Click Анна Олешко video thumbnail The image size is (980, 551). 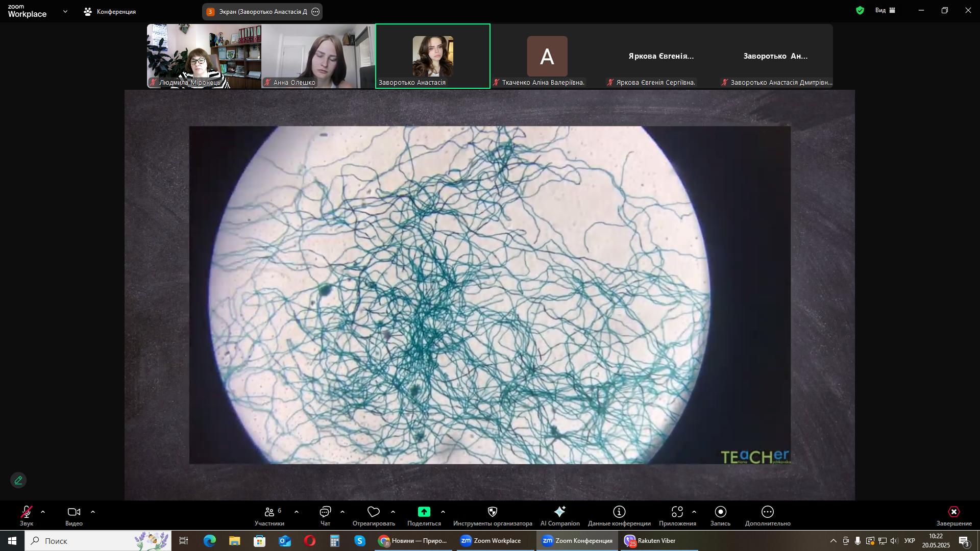tap(318, 56)
